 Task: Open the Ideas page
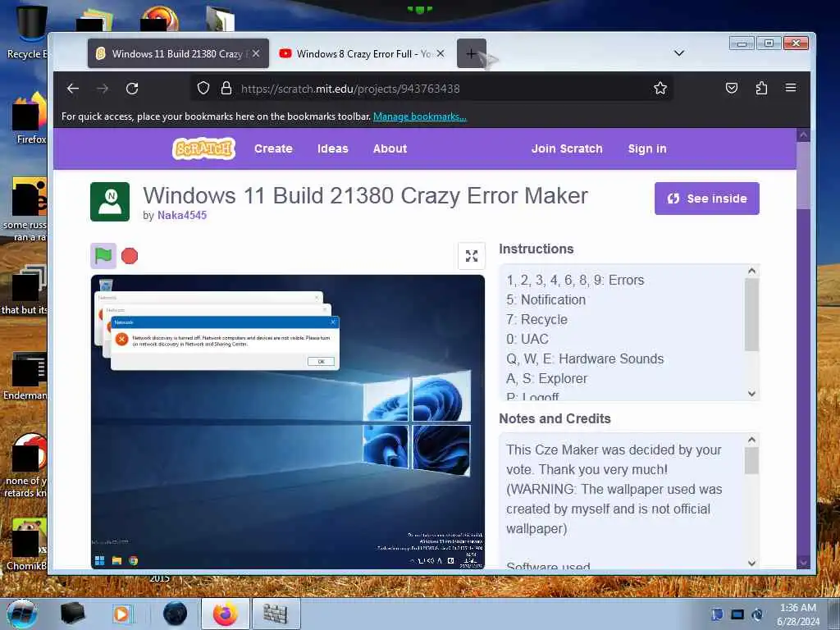click(333, 148)
